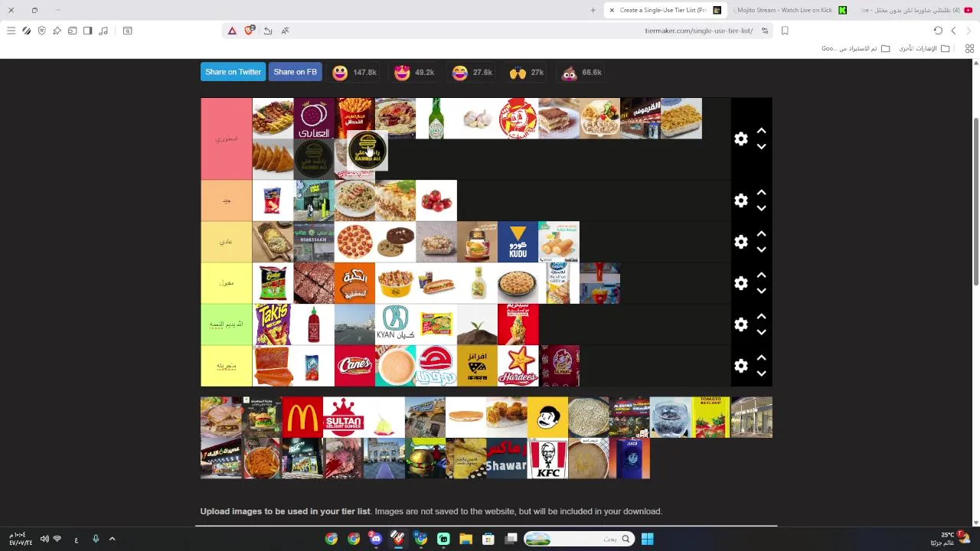Open a new browser tab
980x551 pixels.
[593, 10]
